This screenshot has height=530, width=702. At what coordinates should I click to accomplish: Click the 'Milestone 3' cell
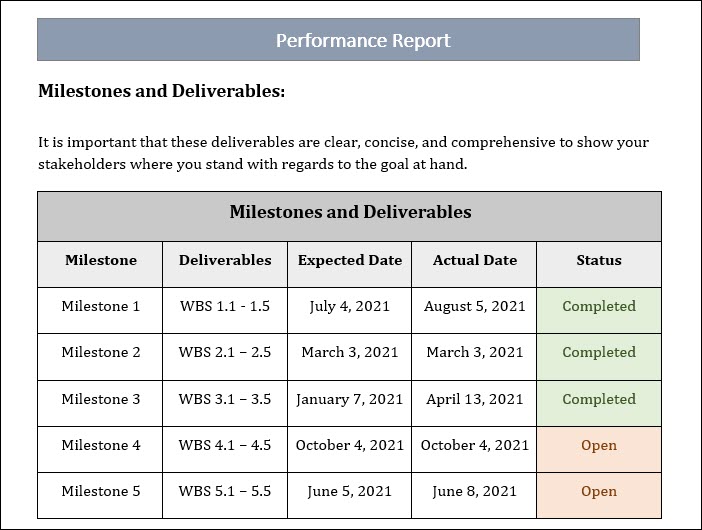(100, 403)
